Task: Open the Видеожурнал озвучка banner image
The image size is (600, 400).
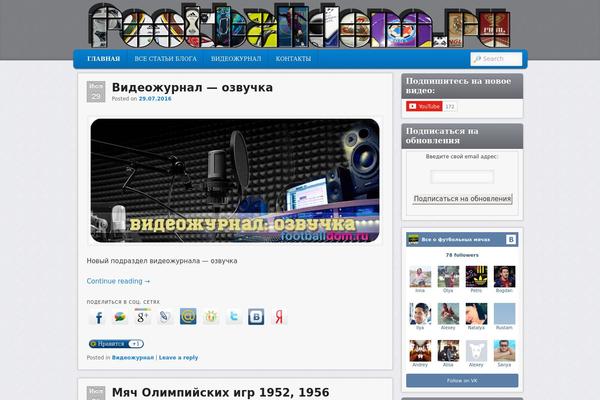Action: click(235, 181)
